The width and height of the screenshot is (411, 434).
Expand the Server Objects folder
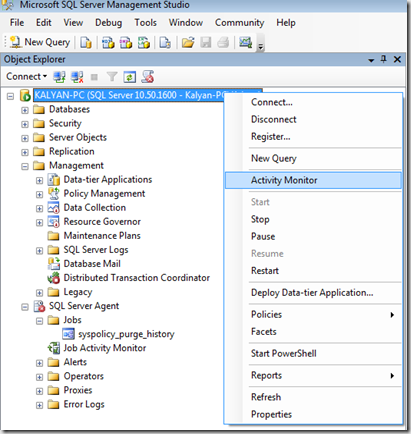click(25, 138)
